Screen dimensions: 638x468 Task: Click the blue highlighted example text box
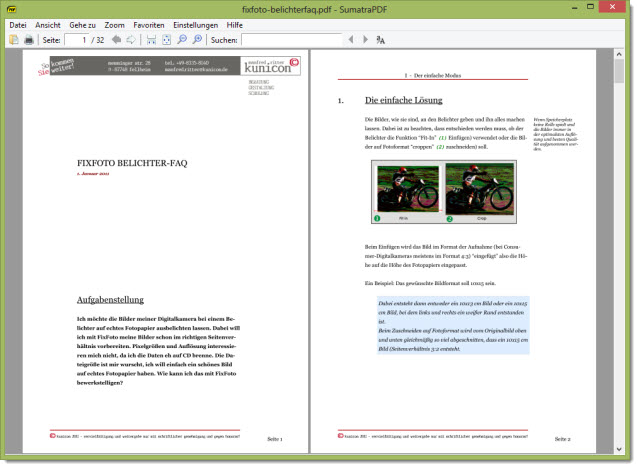pyautogui.click(x=453, y=326)
